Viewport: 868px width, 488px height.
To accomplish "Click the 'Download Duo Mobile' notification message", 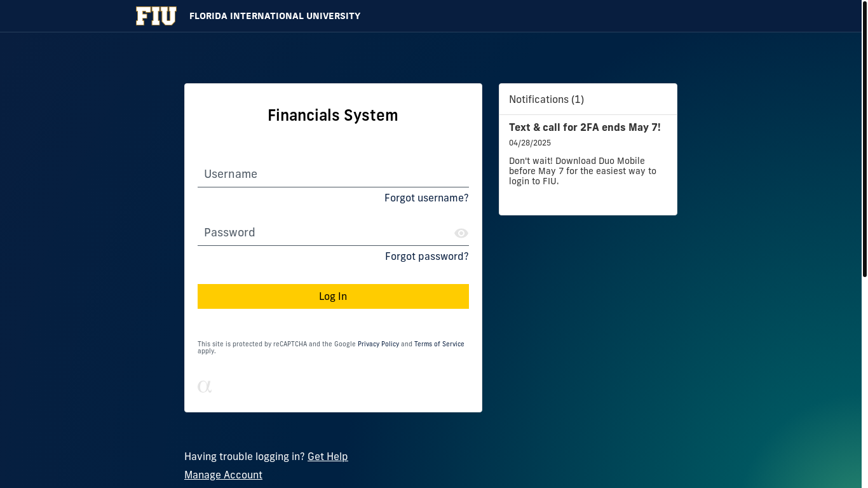I will click(x=583, y=171).
